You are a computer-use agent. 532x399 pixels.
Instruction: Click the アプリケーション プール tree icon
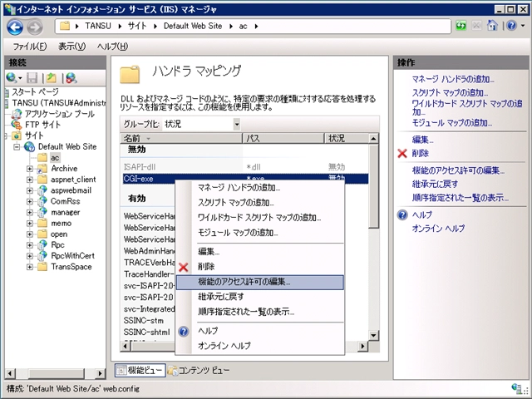17,114
